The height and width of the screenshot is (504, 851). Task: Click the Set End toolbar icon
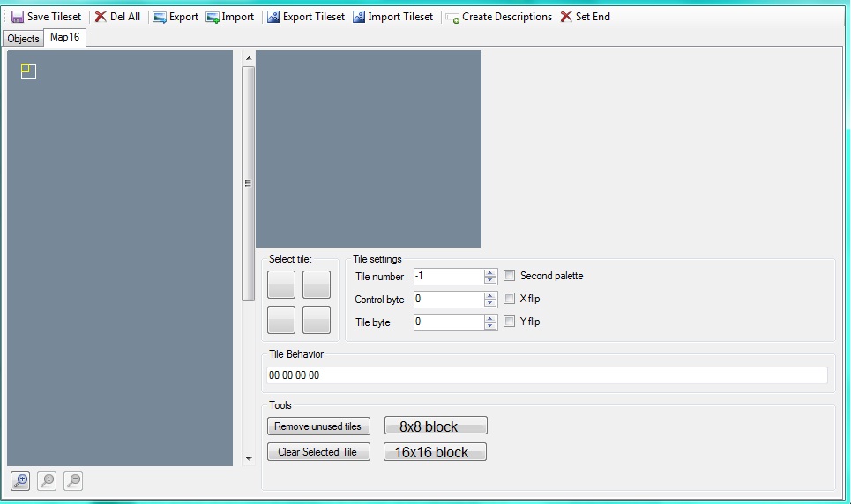(x=566, y=17)
